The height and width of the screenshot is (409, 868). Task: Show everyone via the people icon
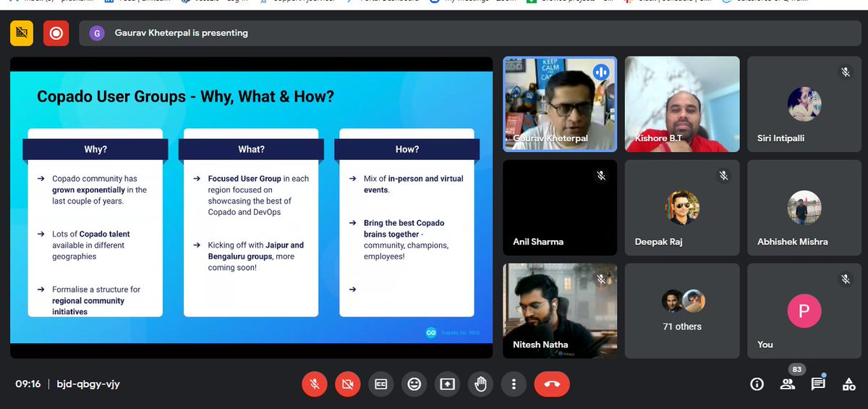(x=788, y=384)
